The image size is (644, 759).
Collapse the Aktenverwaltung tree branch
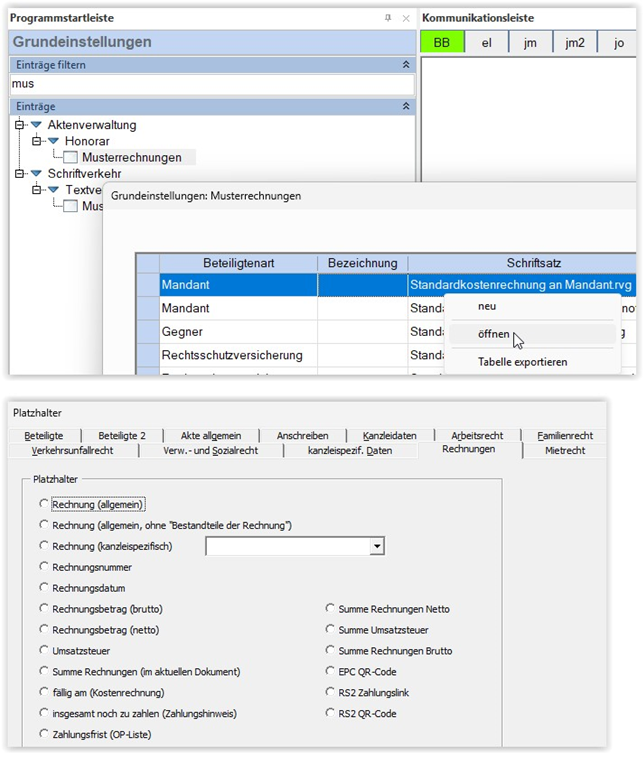pyautogui.click(x=19, y=125)
